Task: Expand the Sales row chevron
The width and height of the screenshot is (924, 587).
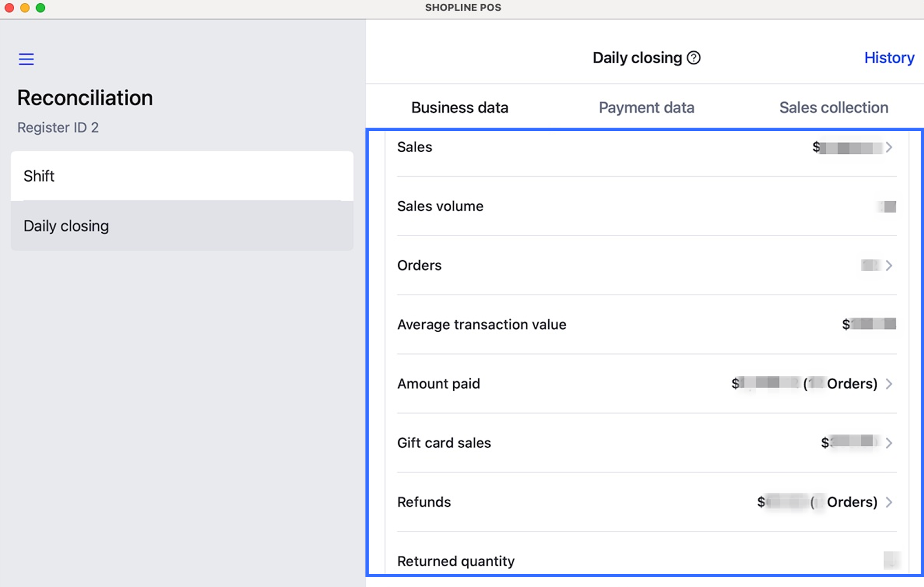Action: click(x=889, y=147)
